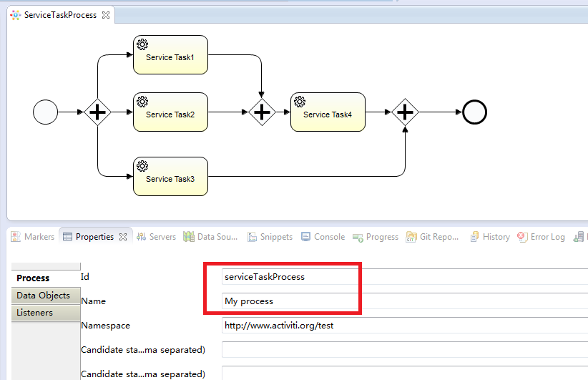Click the Namespace field with activiti URL
The height and width of the screenshot is (380, 588).
pyautogui.click(x=405, y=325)
